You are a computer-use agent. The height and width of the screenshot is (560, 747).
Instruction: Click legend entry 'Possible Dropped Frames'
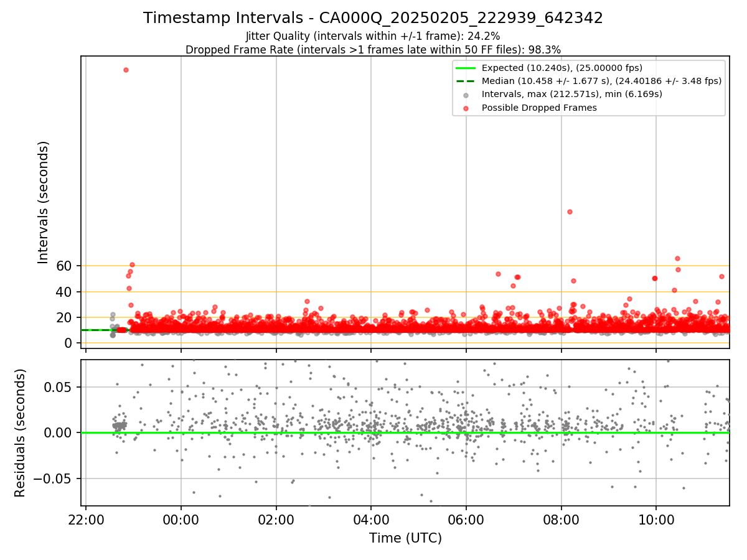[539, 108]
